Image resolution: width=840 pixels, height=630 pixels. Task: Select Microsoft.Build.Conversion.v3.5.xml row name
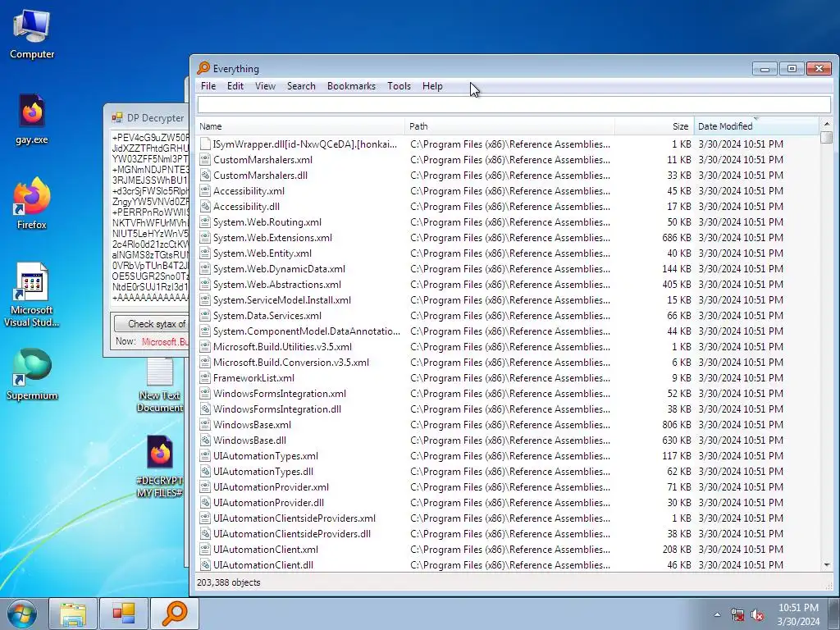(291, 362)
